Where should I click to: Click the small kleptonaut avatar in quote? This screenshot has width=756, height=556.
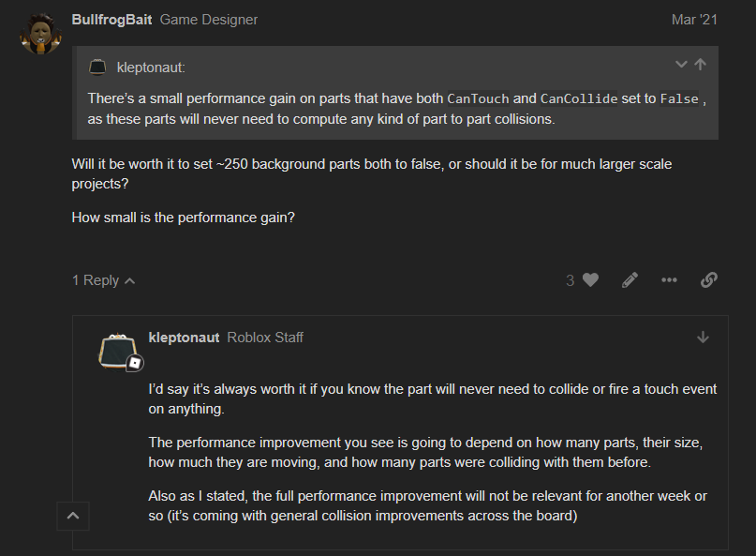(x=97, y=68)
